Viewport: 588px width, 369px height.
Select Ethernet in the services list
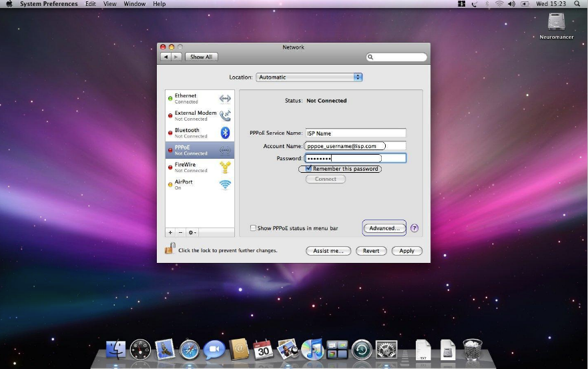coord(200,99)
